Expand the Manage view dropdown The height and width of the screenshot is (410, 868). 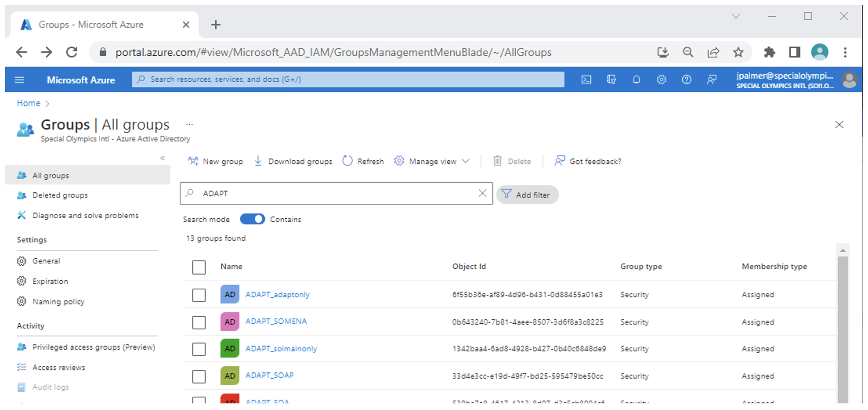click(x=432, y=161)
